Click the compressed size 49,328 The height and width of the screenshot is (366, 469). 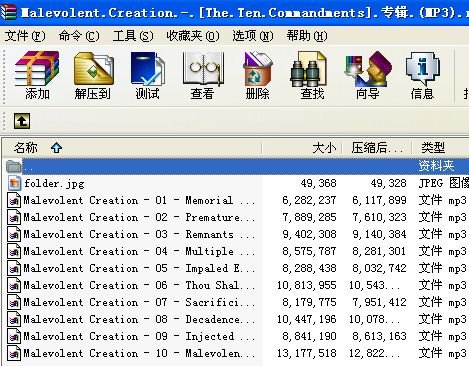point(388,183)
